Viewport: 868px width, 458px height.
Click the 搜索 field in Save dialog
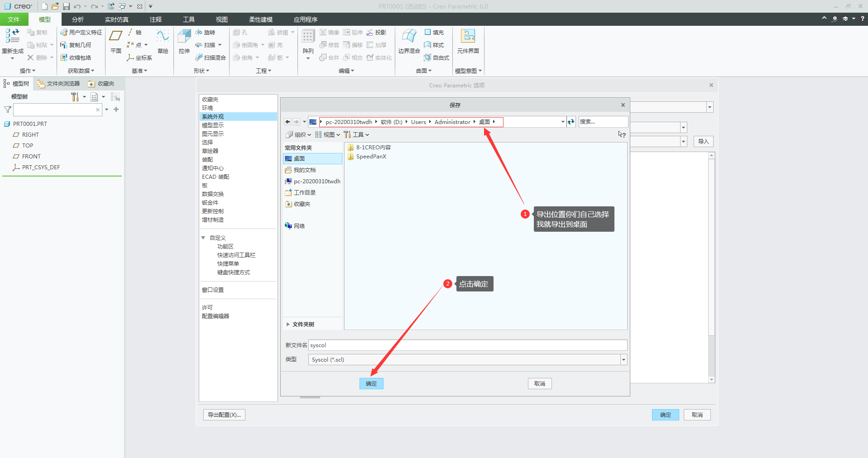pyautogui.click(x=603, y=122)
